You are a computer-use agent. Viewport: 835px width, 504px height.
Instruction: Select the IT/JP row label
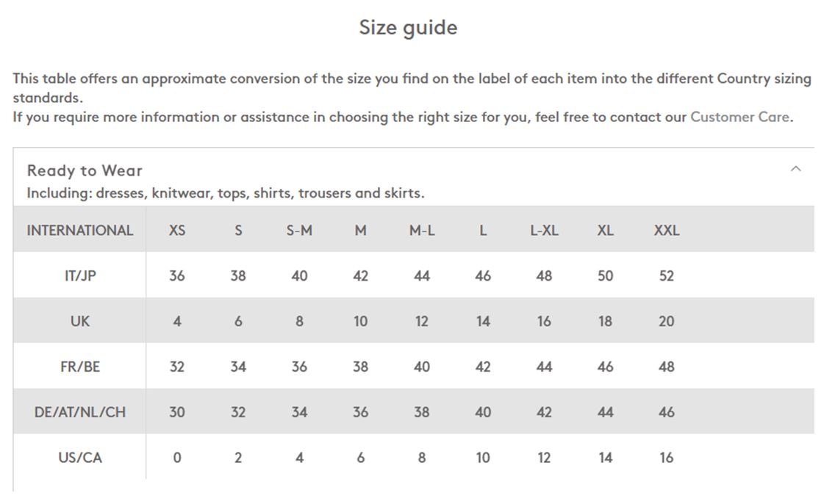(x=80, y=276)
